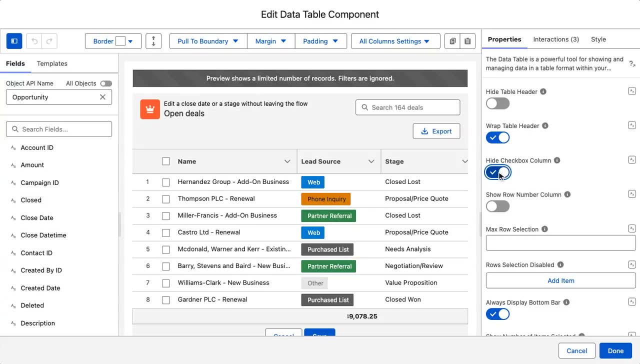The image size is (640, 364).
Task: Expand the Name column chevron menu
Action: [287, 161]
